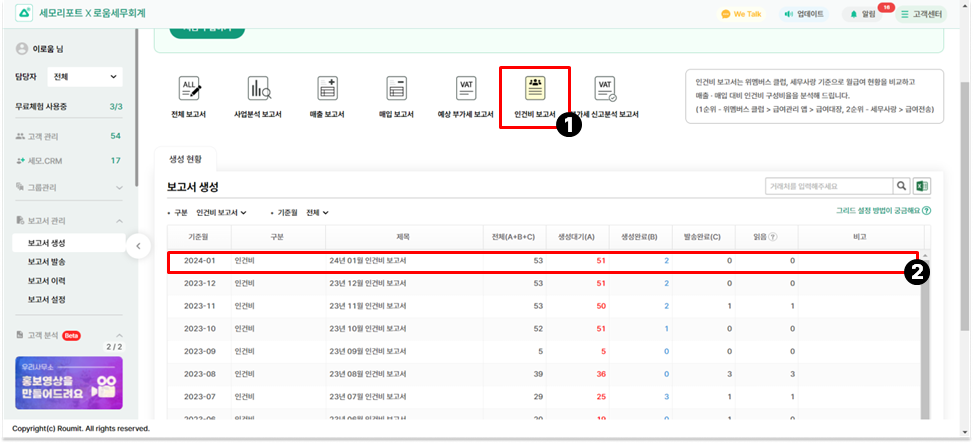Switch to the 생성 현황 tab

(185, 159)
